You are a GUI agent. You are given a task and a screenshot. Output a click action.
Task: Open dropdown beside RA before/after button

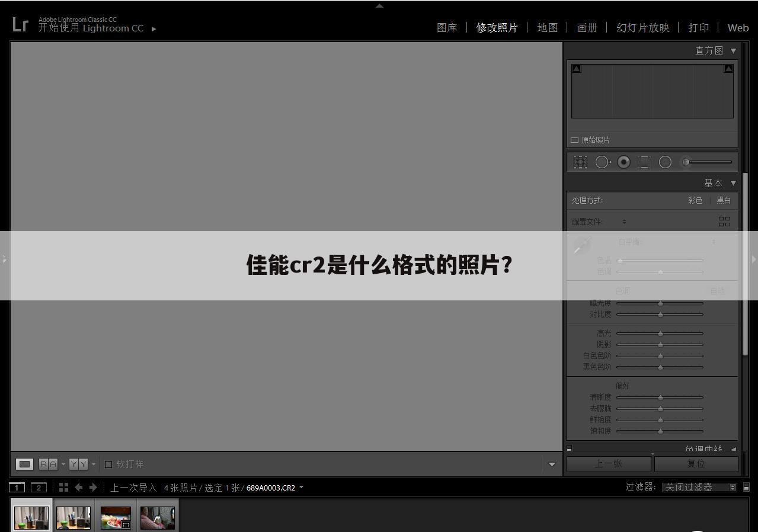(63, 464)
